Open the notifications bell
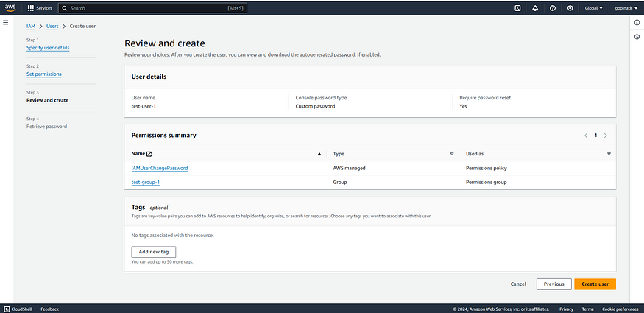 [x=535, y=8]
